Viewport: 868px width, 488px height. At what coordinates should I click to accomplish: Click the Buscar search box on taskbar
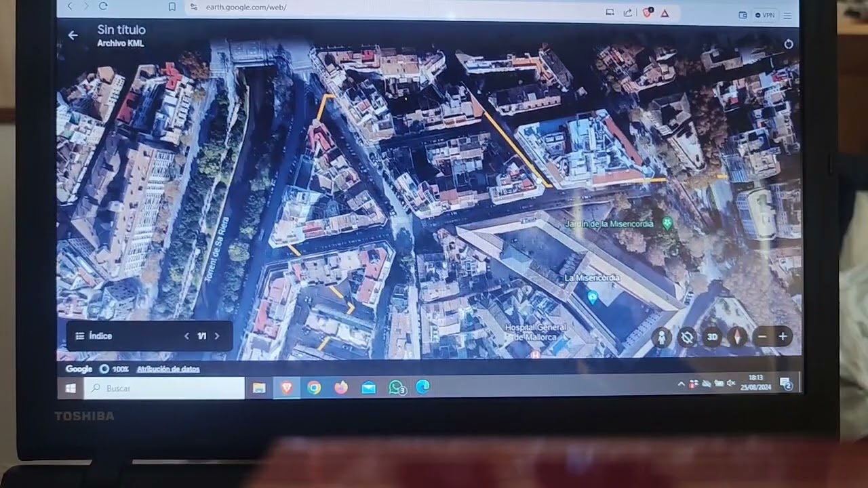164,388
